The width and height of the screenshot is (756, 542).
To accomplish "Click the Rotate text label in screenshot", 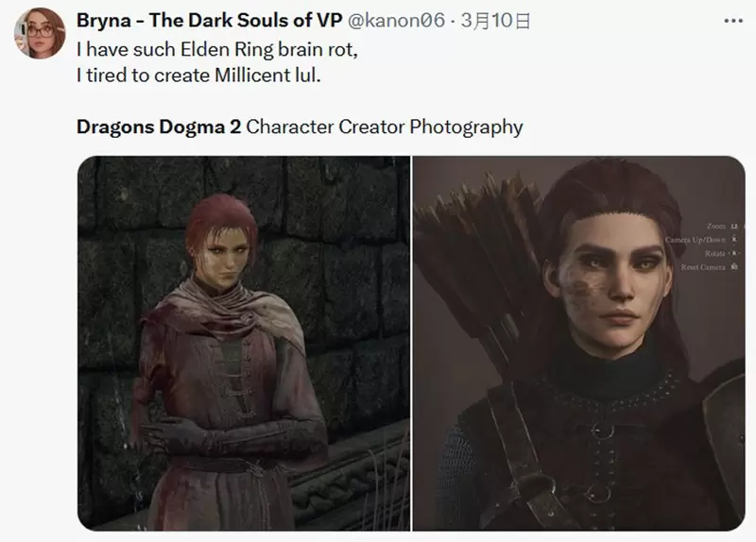I will (x=714, y=253).
